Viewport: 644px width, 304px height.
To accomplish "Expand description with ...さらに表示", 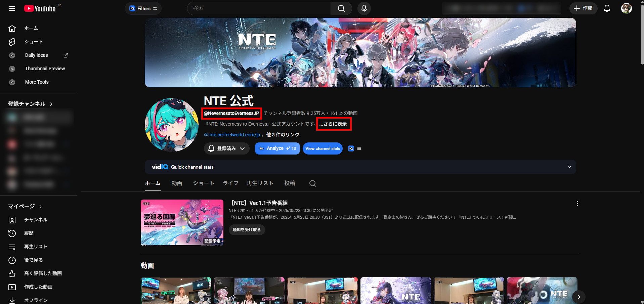I will tap(333, 124).
